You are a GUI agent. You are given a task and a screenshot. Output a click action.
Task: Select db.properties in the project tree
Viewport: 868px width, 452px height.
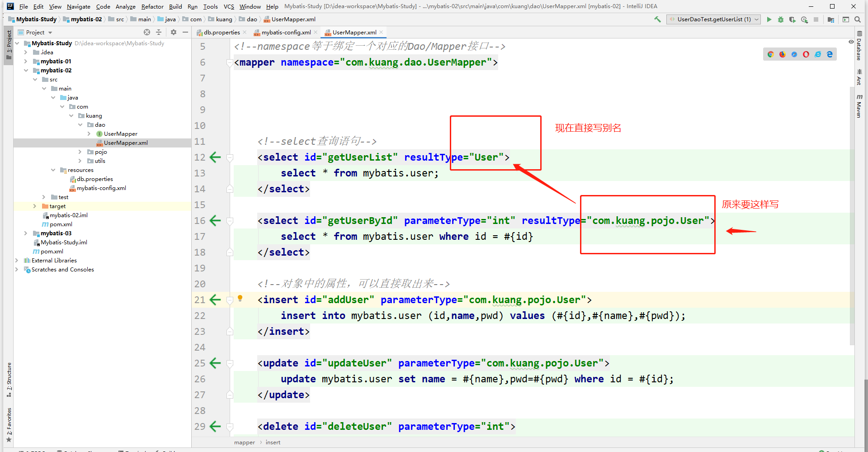pos(94,179)
